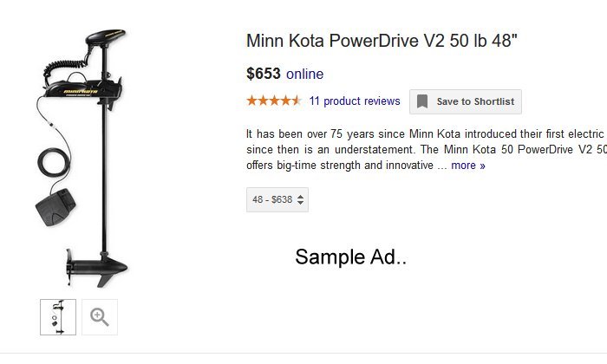Click the motor shaft in the main image
The image size is (607, 364).
[106, 173]
